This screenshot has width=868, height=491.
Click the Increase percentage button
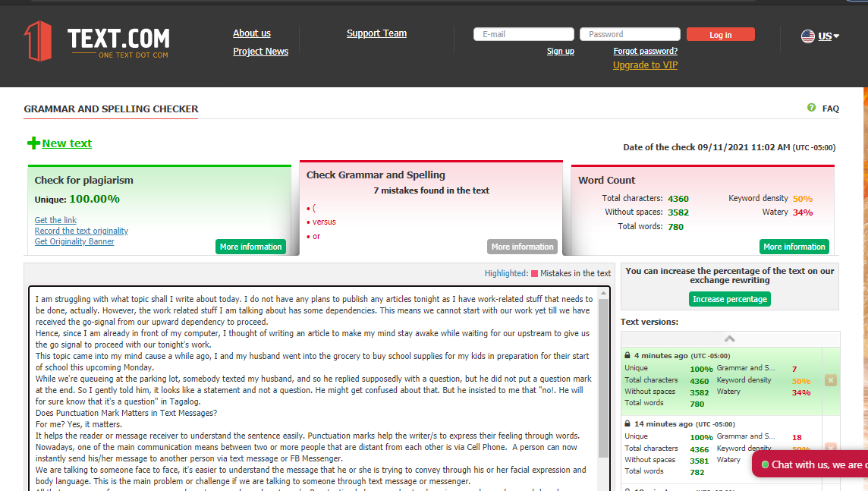click(x=730, y=299)
